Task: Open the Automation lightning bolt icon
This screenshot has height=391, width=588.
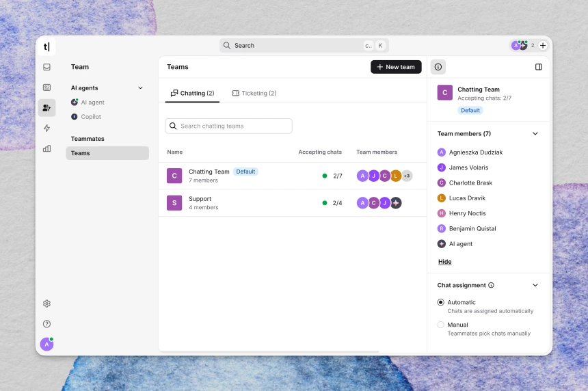Action: (47, 129)
